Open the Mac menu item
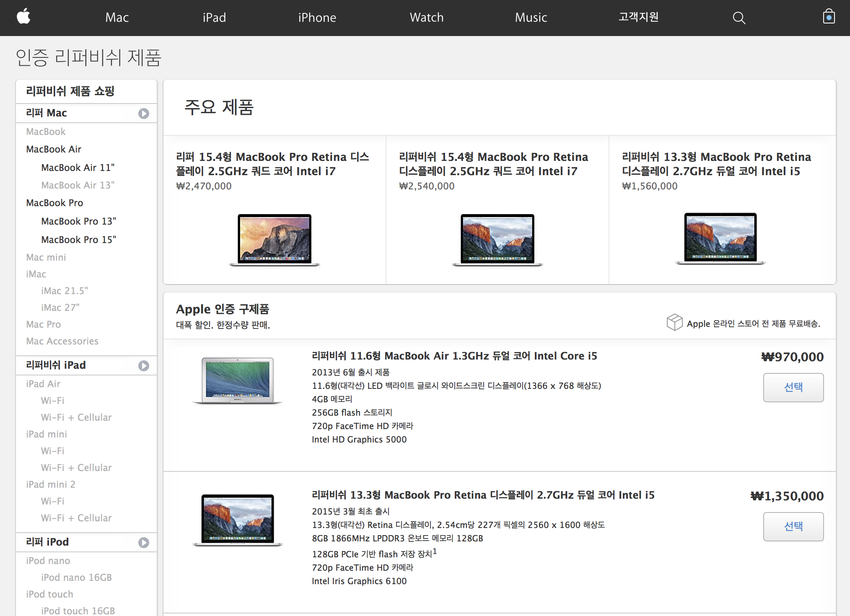The height and width of the screenshot is (616, 850). pos(117,18)
